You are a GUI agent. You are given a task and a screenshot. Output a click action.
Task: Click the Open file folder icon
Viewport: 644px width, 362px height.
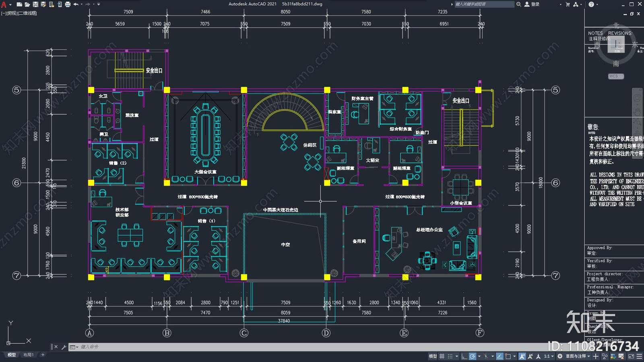pyautogui.click(x=27, y=4)
